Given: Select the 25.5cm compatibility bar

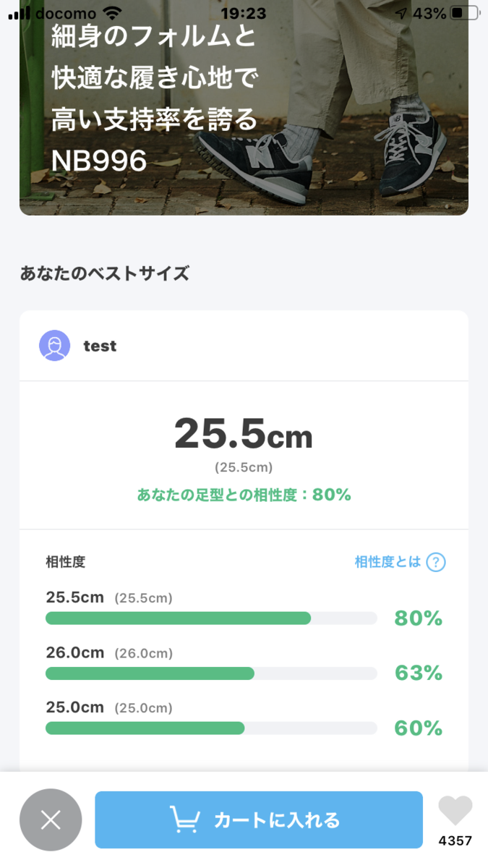Looking at the screenshot, I should 211,618.
